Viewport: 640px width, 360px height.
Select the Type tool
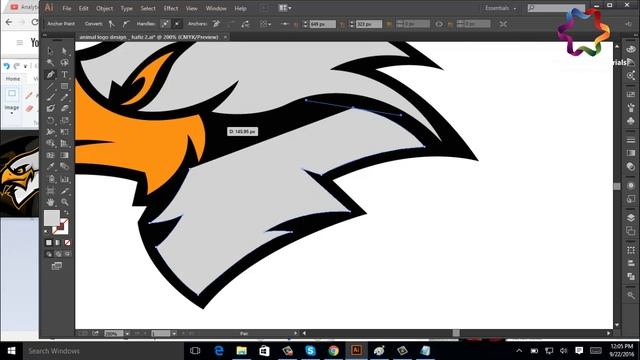(x=64, y=74)
